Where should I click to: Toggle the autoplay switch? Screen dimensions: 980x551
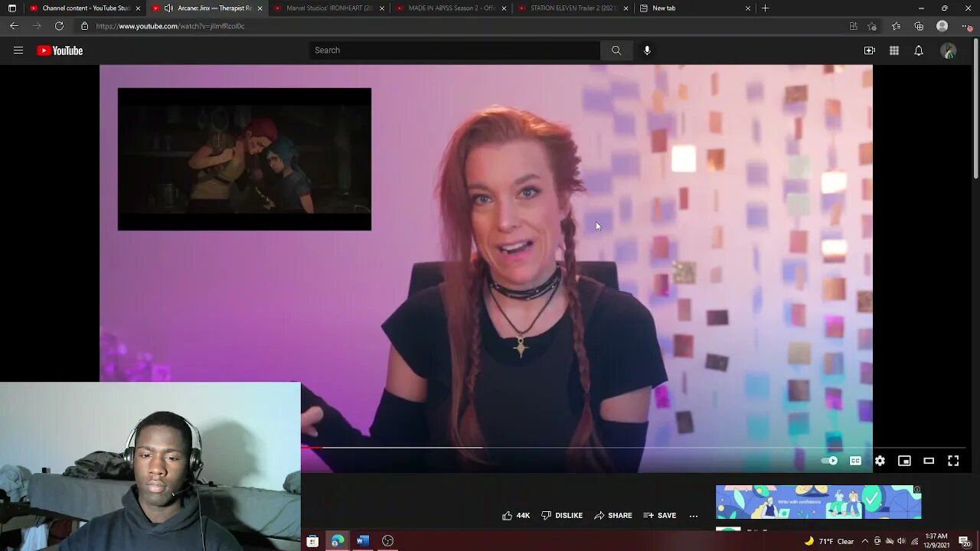point(829,461)
